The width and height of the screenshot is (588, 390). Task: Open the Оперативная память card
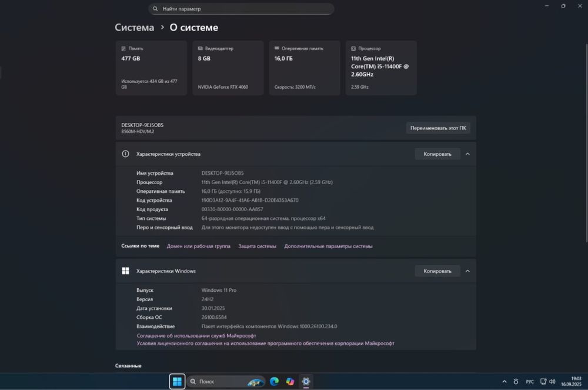(x=305, y=68)
